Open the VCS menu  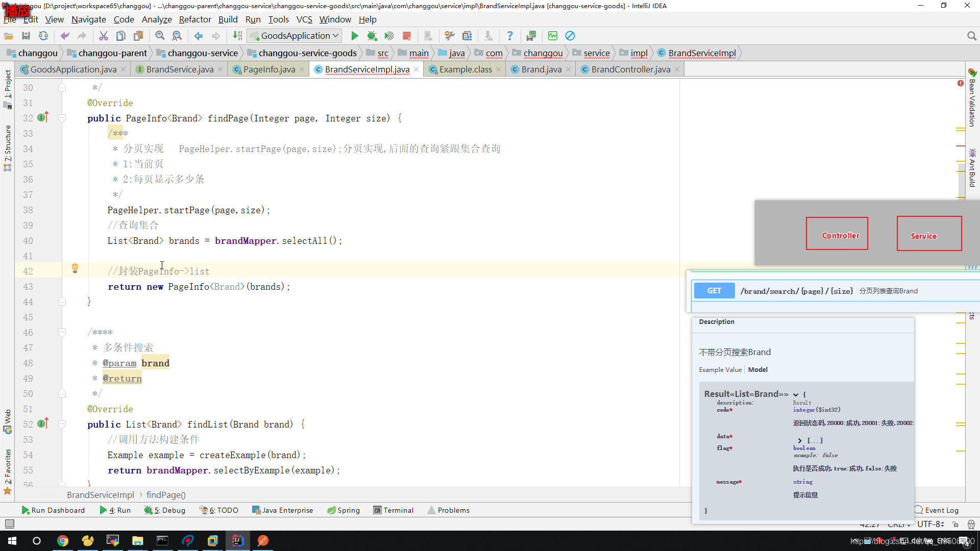(304, 19)
